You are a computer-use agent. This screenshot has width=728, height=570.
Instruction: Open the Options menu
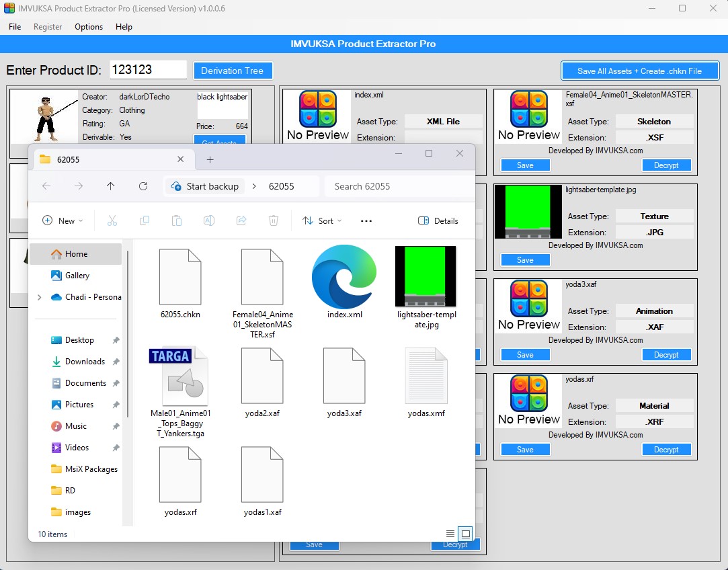(89, 26)
